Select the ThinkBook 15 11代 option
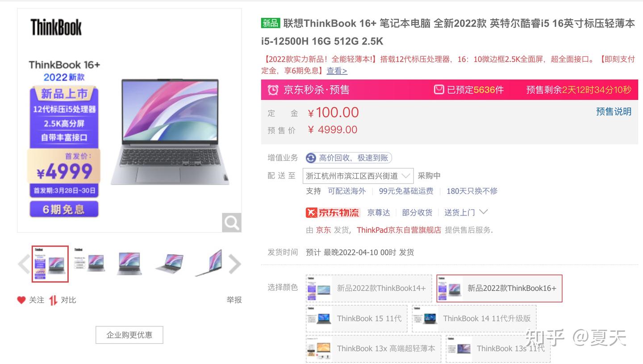This screenshot has height=364, width=643. click(356, 318)
